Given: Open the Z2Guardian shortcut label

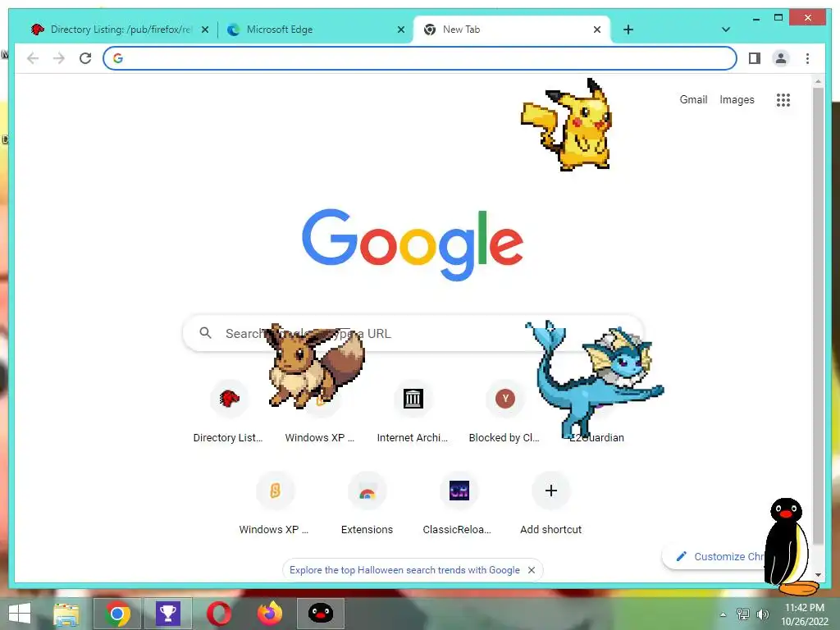Looking at the screenshot, I should click(596, 438).
